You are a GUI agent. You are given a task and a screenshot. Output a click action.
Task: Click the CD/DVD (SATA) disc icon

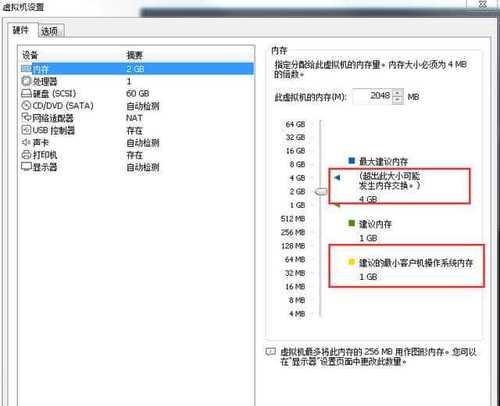coord(26,106)
